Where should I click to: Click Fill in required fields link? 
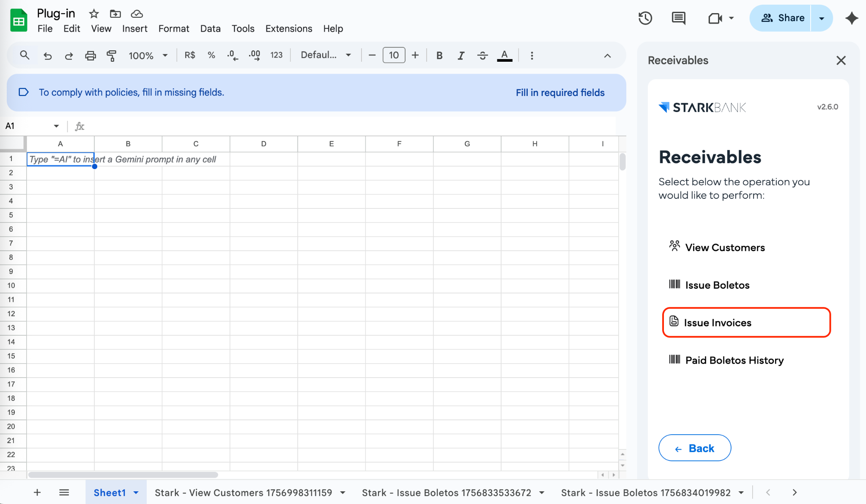[x=560, y=93]
